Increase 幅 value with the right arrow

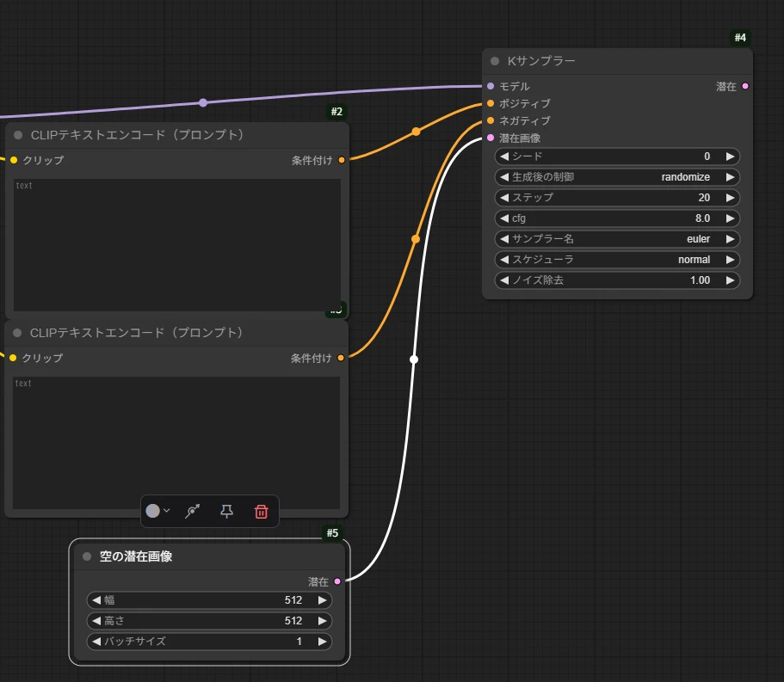pos(323,600)
